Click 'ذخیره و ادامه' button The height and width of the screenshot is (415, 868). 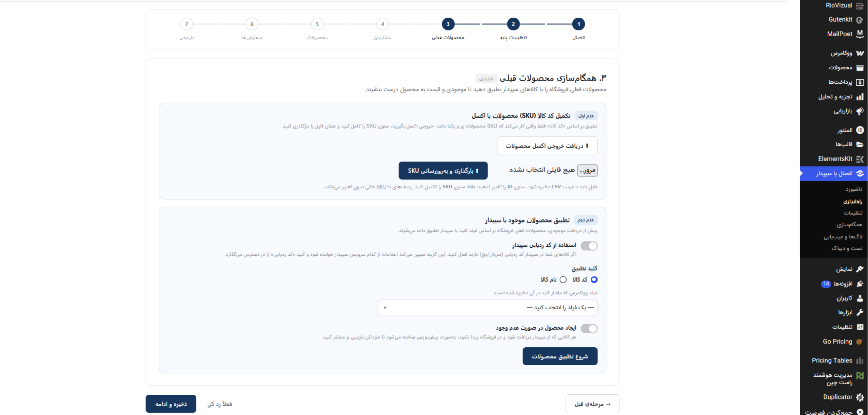[x=171, y=404]
